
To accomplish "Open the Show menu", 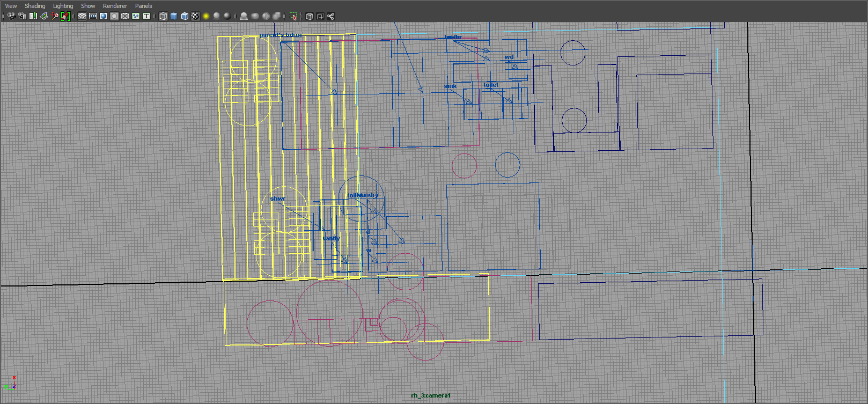I will (88, 6).
